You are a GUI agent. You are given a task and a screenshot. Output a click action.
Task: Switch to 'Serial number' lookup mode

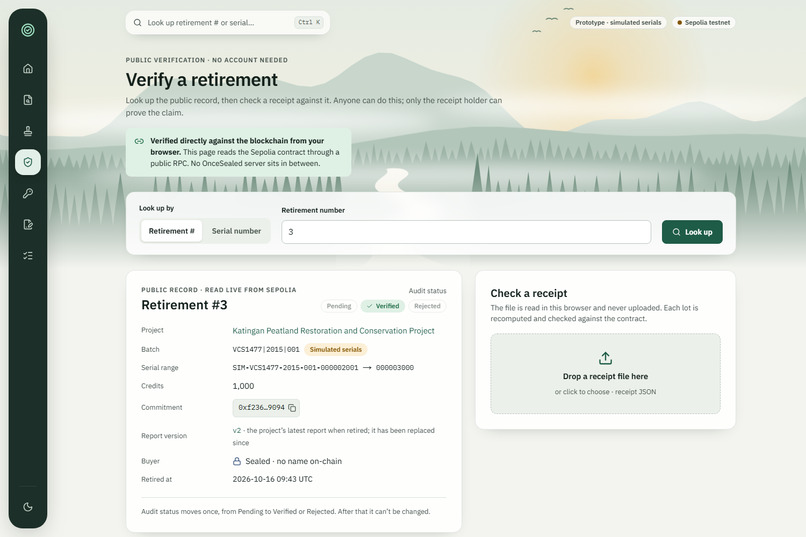(x=236, y=231)
